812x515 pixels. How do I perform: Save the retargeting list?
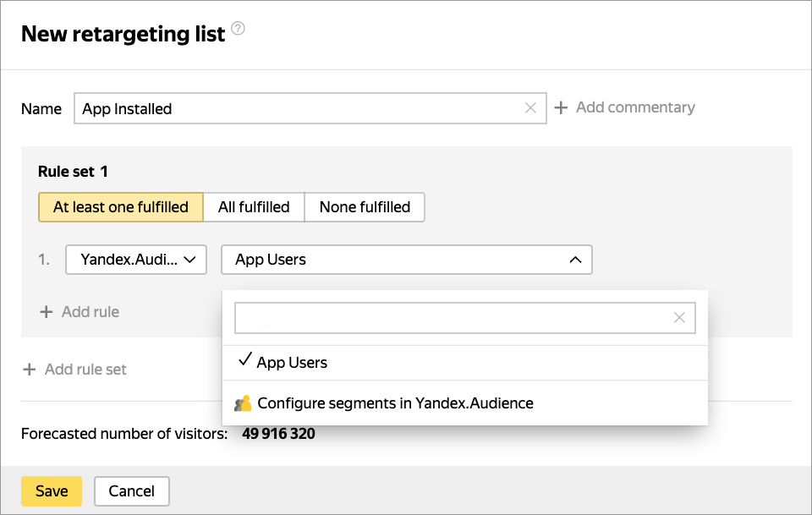[x=52, y=491]
